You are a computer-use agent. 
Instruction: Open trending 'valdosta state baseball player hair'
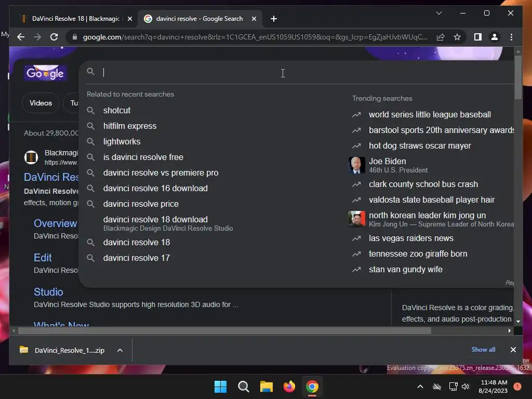(x=432, y=200)
